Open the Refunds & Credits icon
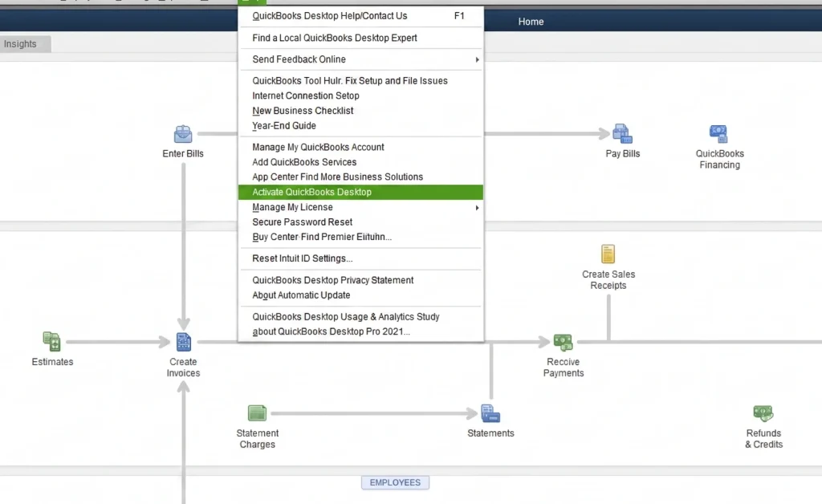 [x=763, y=413]
